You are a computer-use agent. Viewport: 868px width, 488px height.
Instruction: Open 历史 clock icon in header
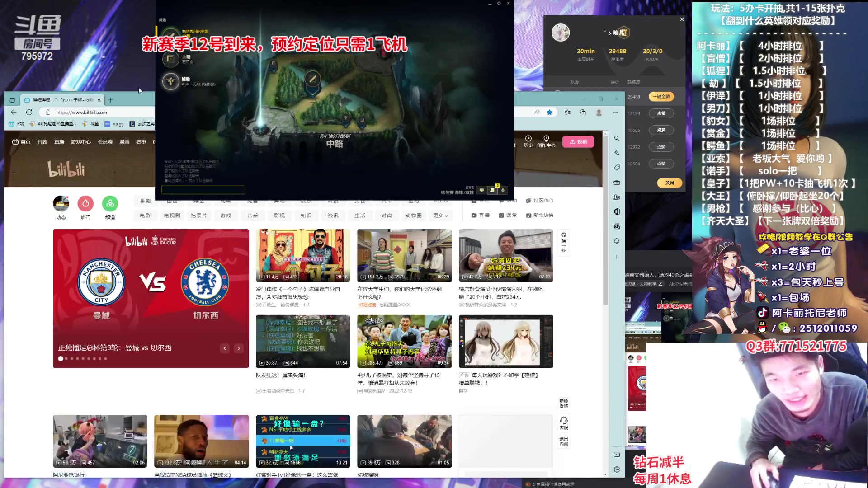tap(528, 139)
